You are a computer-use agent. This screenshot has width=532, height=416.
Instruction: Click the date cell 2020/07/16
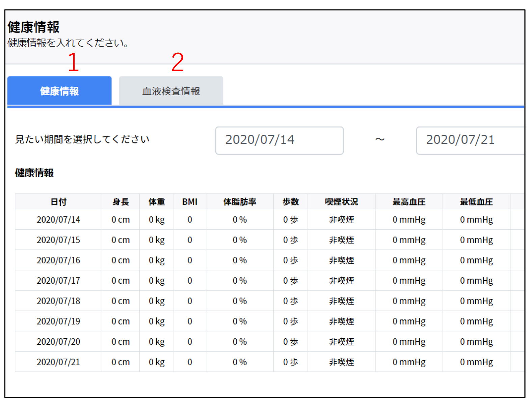pos(58,260)
